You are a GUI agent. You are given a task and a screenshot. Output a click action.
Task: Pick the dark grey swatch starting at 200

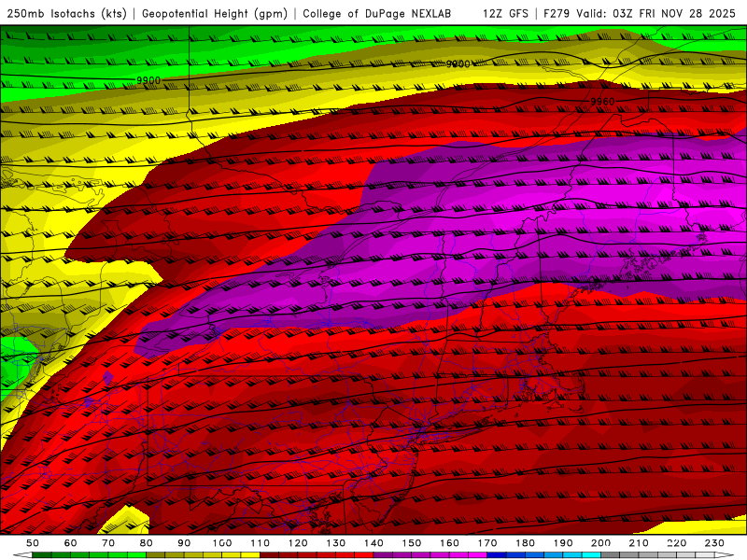coord(611,555)
